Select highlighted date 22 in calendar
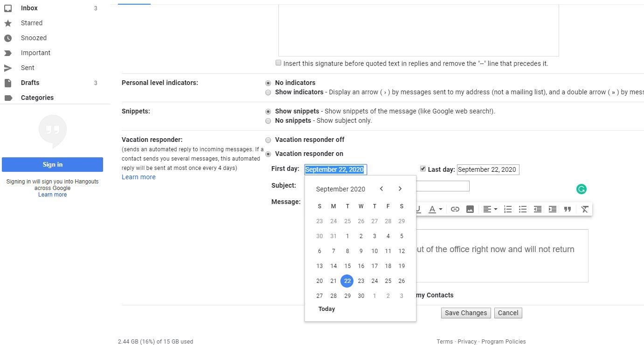Image resolution: width=644 pixels, height=345 pixels. coord(347,281)
